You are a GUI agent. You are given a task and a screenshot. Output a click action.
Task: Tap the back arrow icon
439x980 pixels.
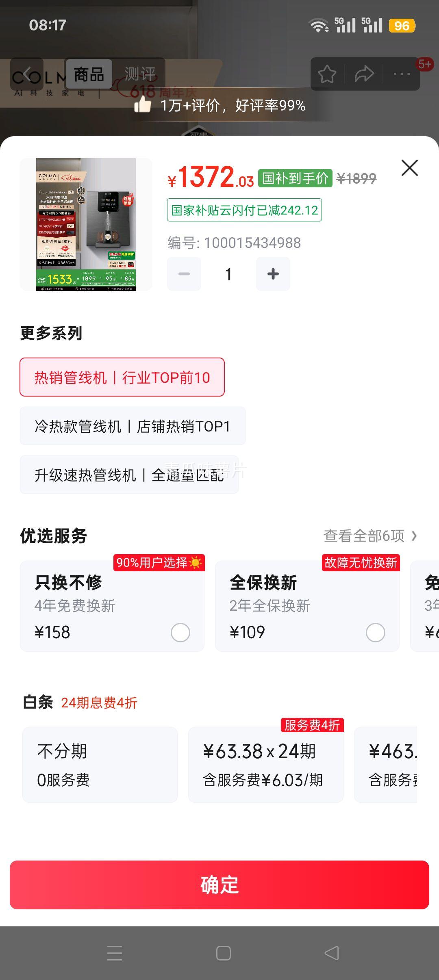tap(26, 74)
